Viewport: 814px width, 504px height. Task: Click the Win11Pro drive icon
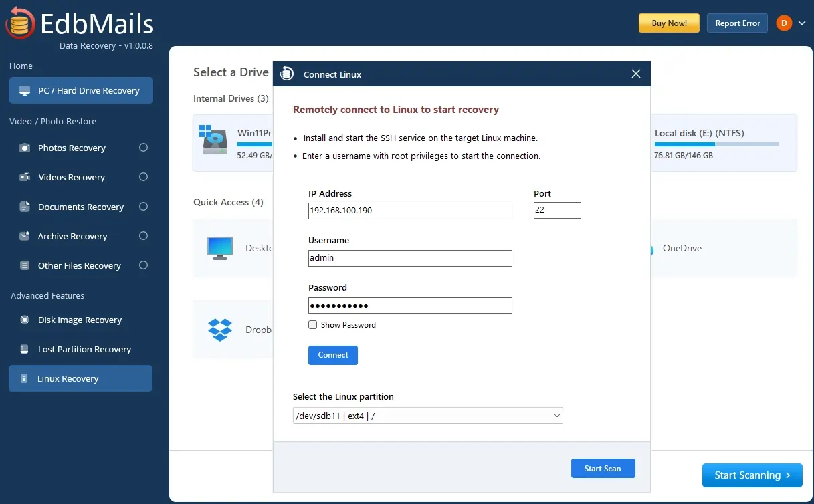(214, 139)
